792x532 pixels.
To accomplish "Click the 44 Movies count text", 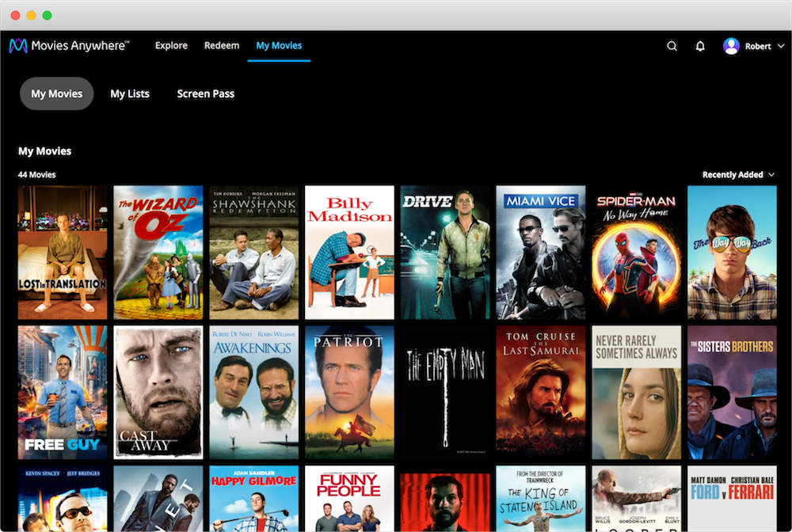I will coord(37,175).
